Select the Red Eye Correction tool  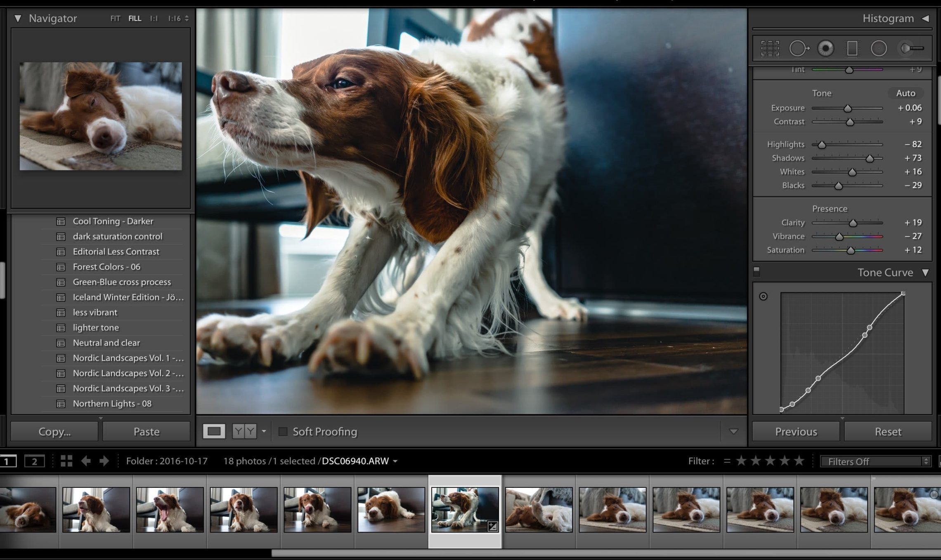point(825,48)
